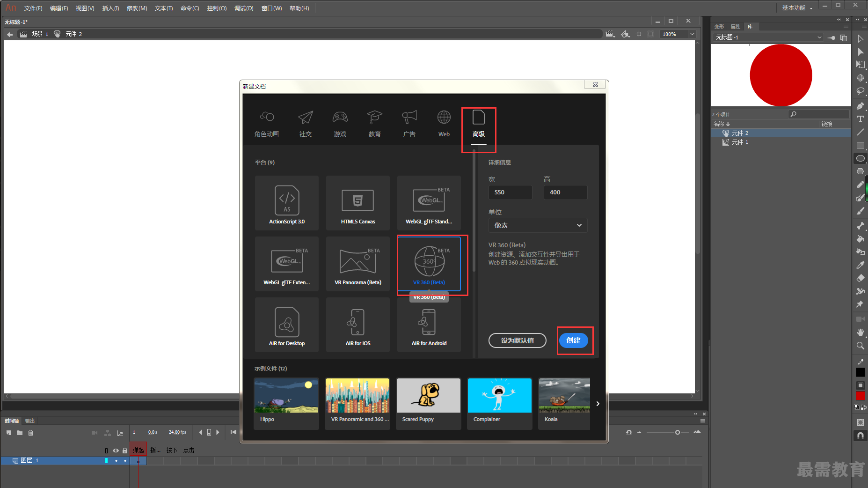Select the PolyStar hexagon tool
The image size is (868, 488).
860,171
